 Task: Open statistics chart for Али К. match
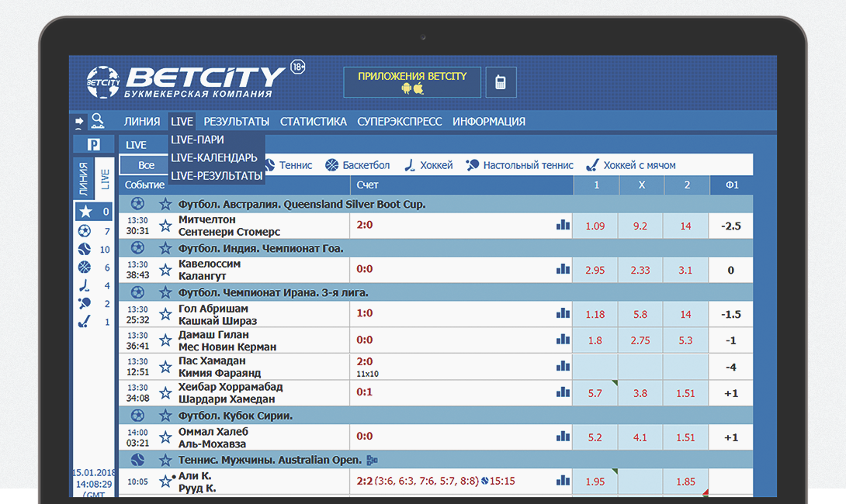coord(563,480)
